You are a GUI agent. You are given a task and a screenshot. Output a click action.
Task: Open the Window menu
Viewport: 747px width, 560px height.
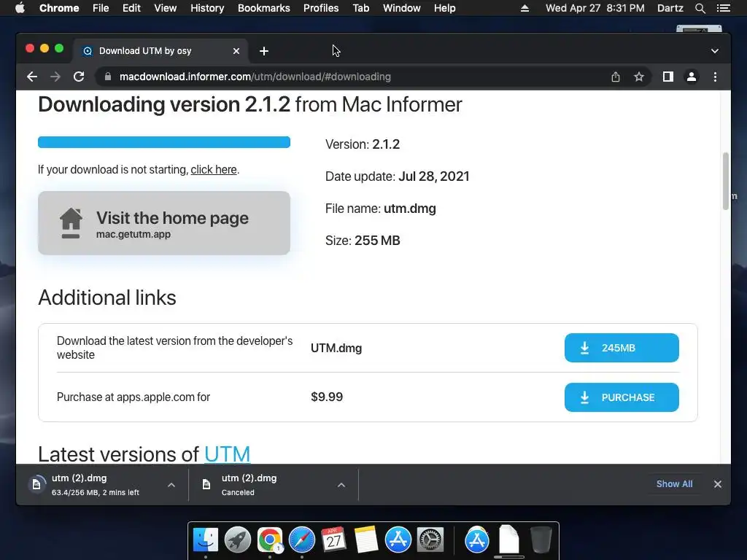[x=402, y=8]
